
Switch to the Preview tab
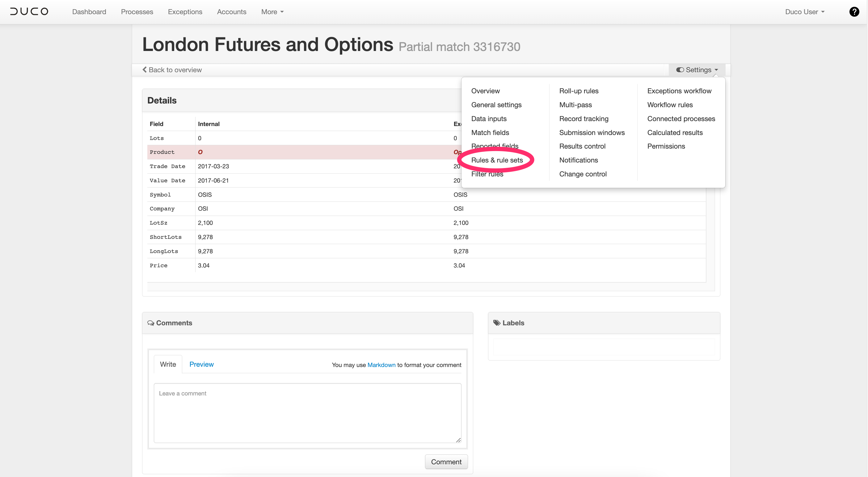201,364
